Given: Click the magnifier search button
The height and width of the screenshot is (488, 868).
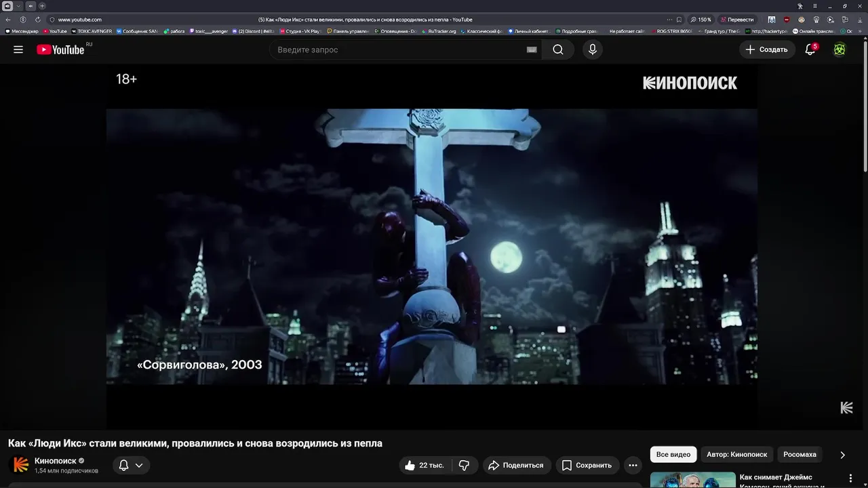Looking at the screenshot, I should pyautogui.click(x=558, y=49).
